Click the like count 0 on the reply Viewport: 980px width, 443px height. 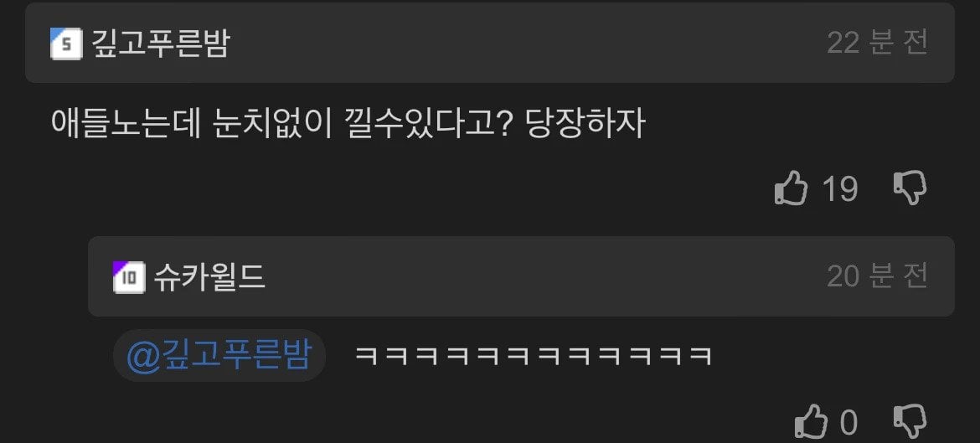click(848, 422)
